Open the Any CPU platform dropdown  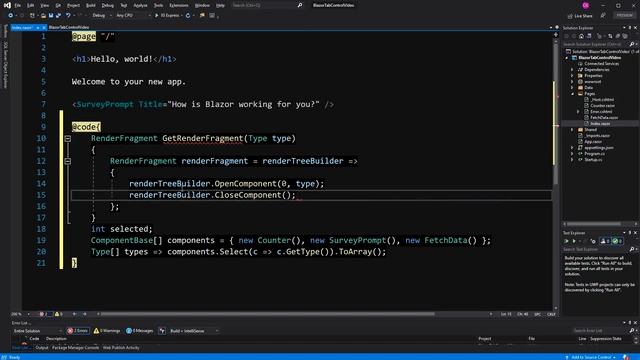pos(133,16)
